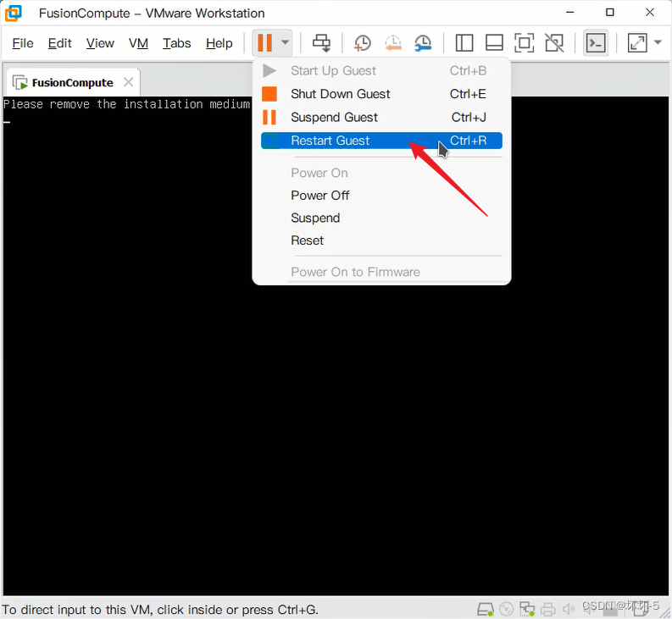Viewport: 672px width, 619px height.
Task: Select Shut Down Guest menu entry
Action: 381,94
